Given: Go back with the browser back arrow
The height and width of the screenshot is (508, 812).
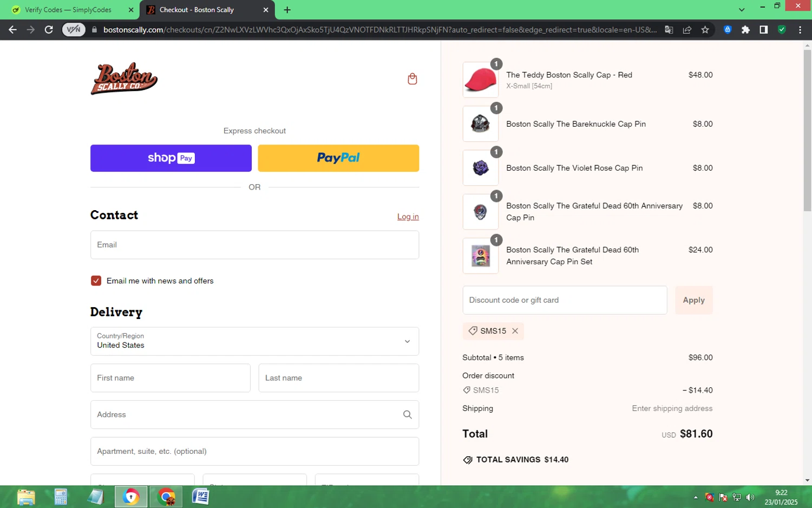Looking at the screenshot, I should (x=13, y=30).
